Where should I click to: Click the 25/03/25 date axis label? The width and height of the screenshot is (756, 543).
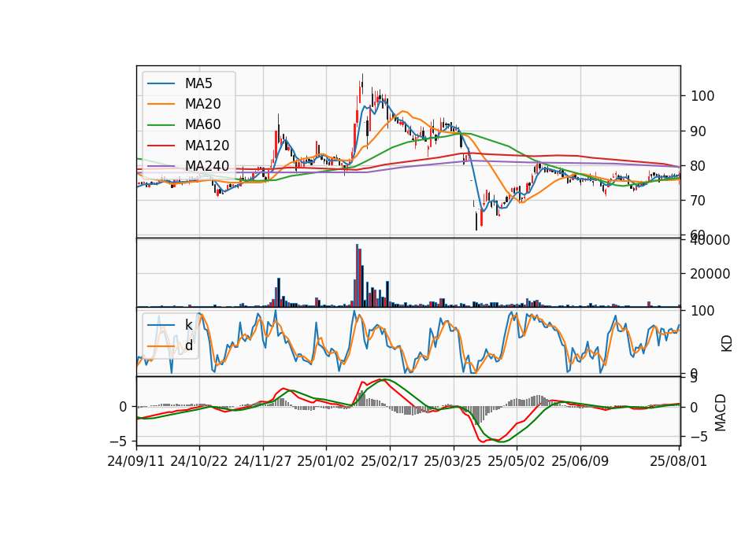(x=453, y=461)
